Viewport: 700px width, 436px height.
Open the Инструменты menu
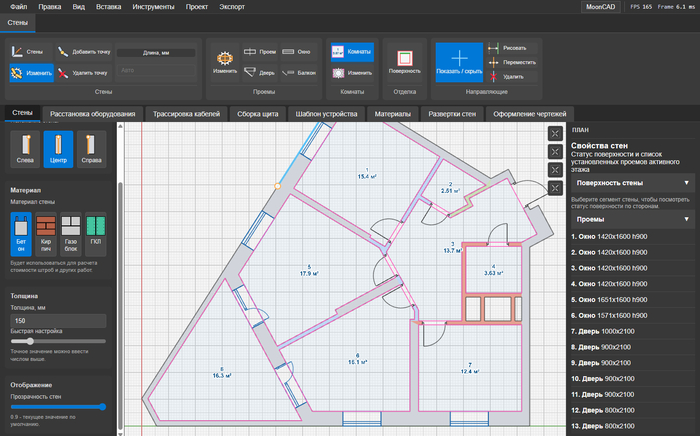[153, 7]
